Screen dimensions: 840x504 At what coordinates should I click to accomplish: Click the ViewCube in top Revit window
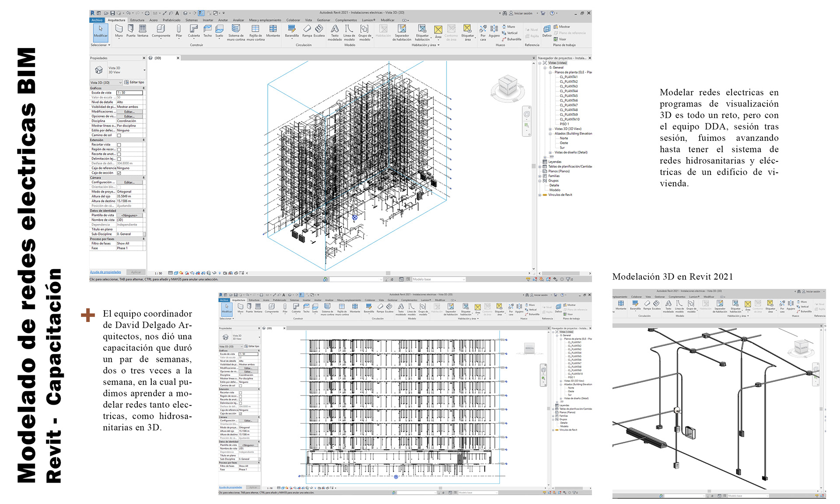coord(507,86)
